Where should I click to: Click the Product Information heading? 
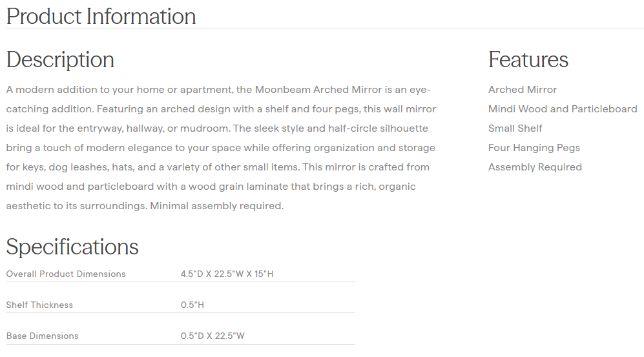(101, 16)
